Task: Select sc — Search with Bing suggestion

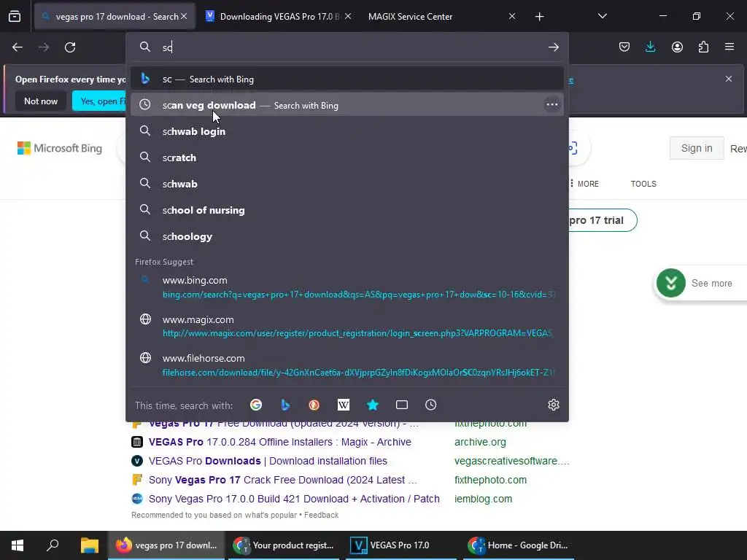Action: coord(347,79)
